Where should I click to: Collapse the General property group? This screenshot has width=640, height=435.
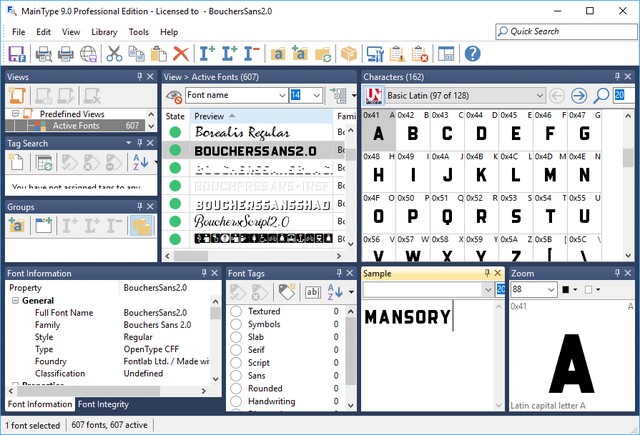coord(15,300)
